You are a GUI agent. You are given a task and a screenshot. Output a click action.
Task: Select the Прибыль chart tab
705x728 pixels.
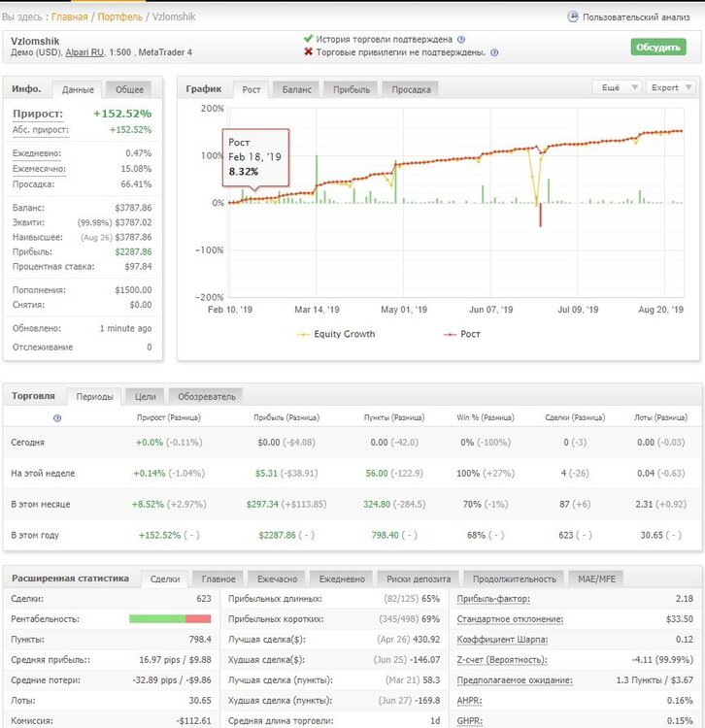[x=352, y=89]
